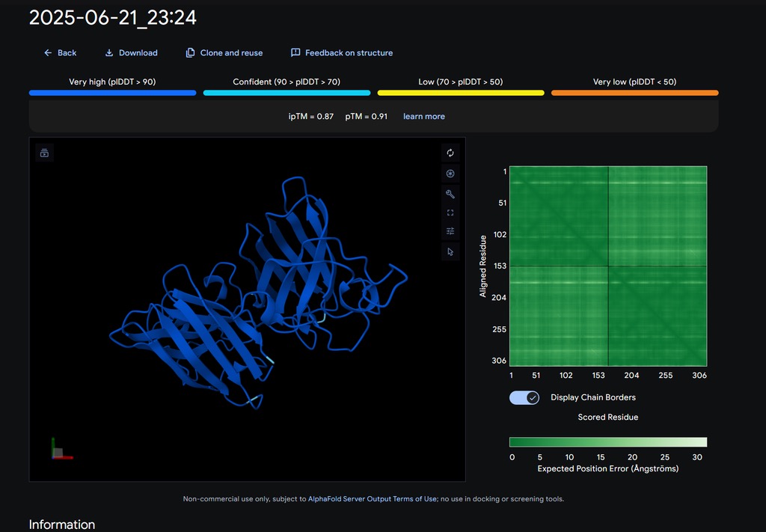The width and height of the screenshot is (766, 532).
Task: Open the wrench controls panel icon
Action: (450, 194)
